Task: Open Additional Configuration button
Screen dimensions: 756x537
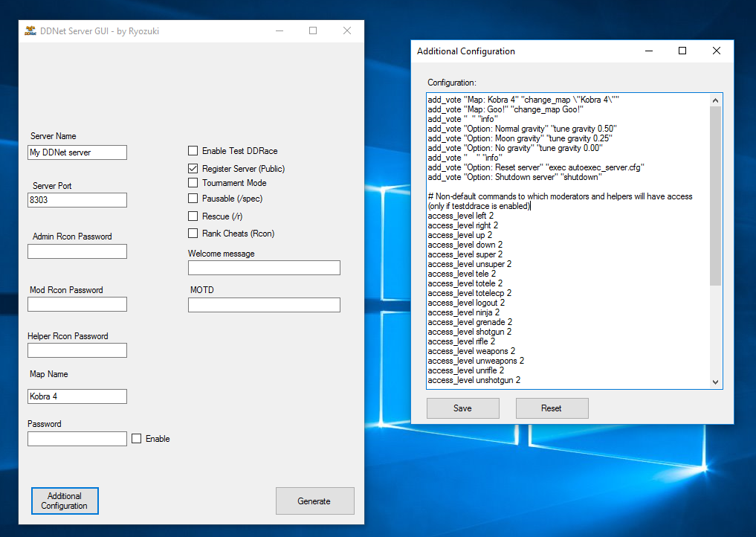Action: pos(65,501)
